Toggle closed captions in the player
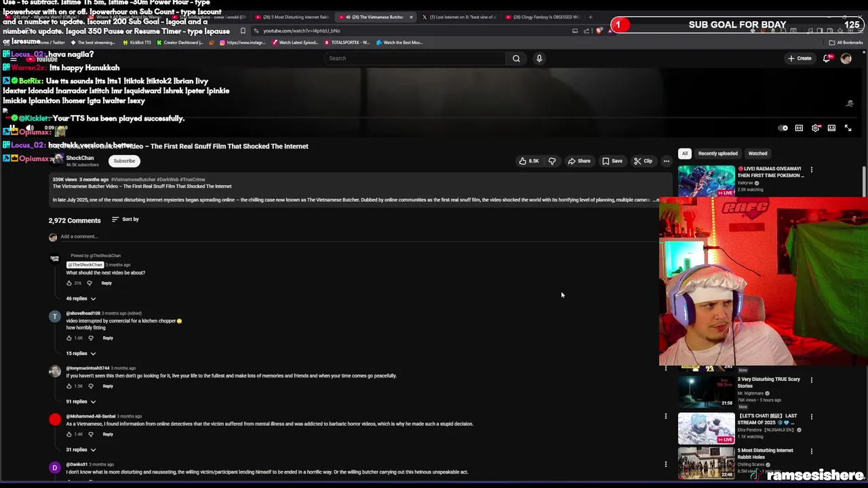Screen dimensions: 868x488 click(x=799, y=128)
